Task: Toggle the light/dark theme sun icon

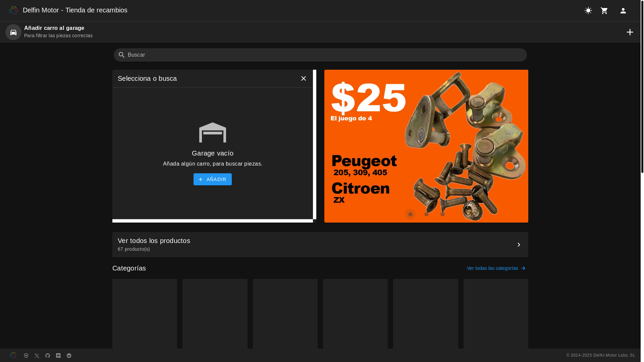Action: pyautogui.click(x=588, y=11)
